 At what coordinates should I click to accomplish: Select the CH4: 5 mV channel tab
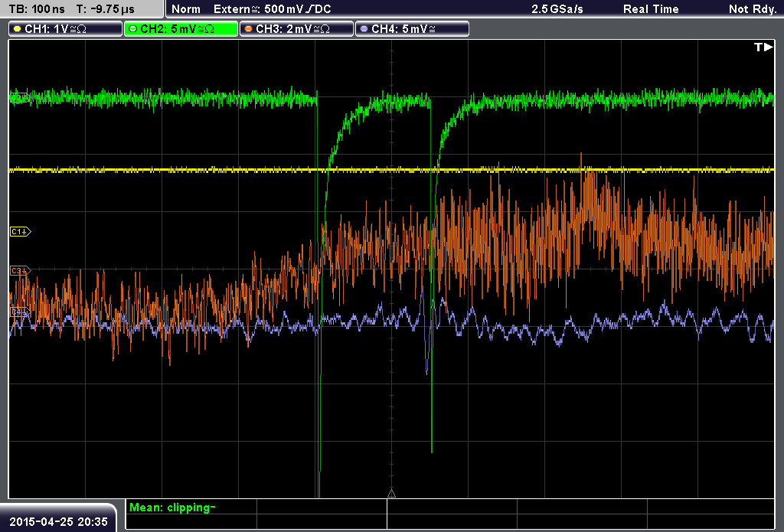pyautogui.click(x=412, y=29)
